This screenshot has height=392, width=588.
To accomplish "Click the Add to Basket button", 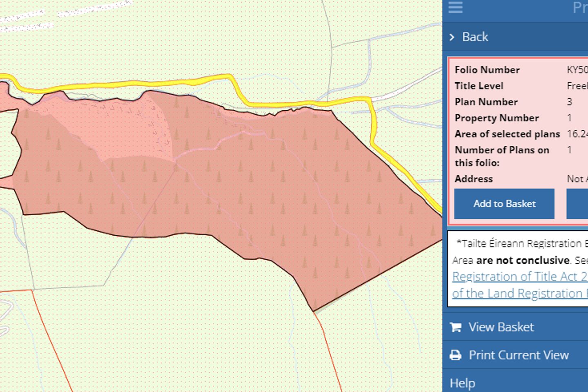I will click(504, 204).
